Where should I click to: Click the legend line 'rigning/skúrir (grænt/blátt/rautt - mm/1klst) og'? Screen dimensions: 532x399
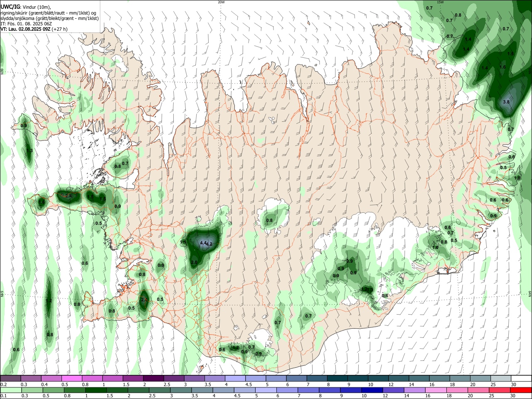[x=48, y=13]
